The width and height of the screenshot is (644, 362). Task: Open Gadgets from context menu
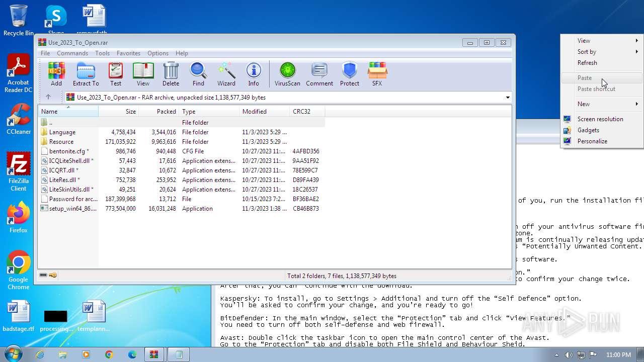[x=602, y=130]
